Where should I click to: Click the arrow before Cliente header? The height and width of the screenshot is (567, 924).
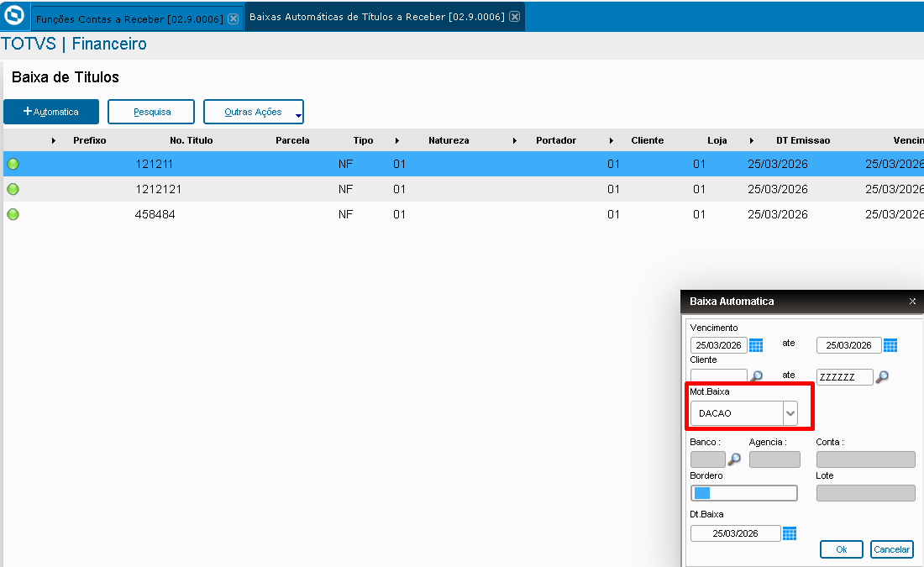(x=611, y=140)
